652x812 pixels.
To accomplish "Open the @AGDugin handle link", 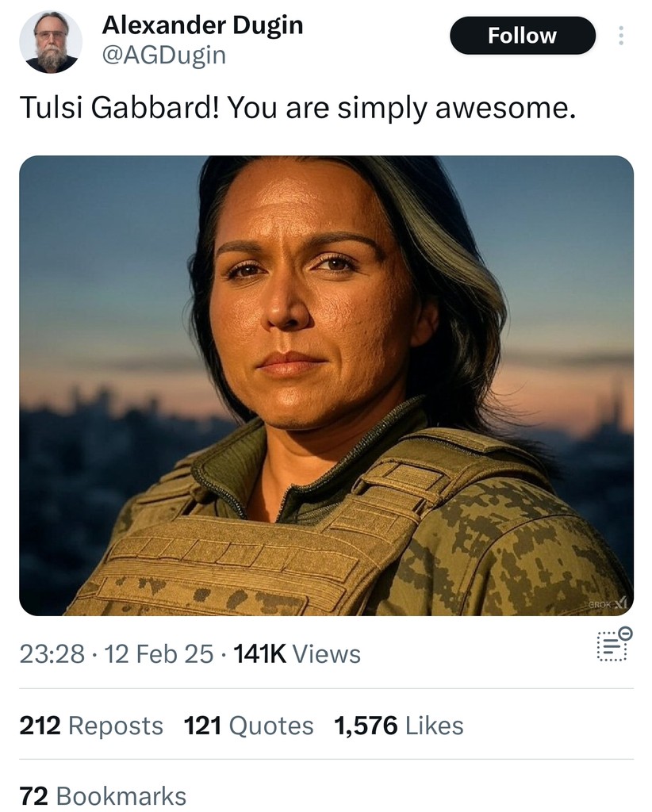I will click(164, 55).
